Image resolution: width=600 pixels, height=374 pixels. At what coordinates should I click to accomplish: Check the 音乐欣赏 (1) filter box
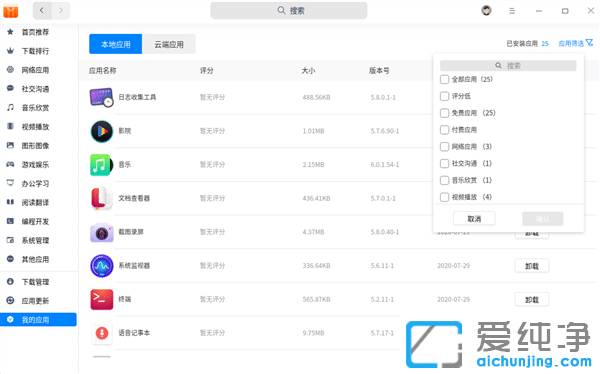click(444, 180)
